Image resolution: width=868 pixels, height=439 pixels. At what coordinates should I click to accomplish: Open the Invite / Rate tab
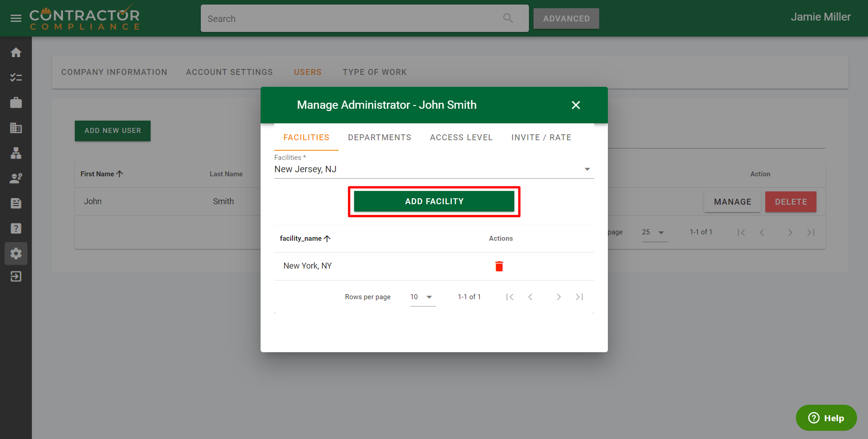click(541, 138)
